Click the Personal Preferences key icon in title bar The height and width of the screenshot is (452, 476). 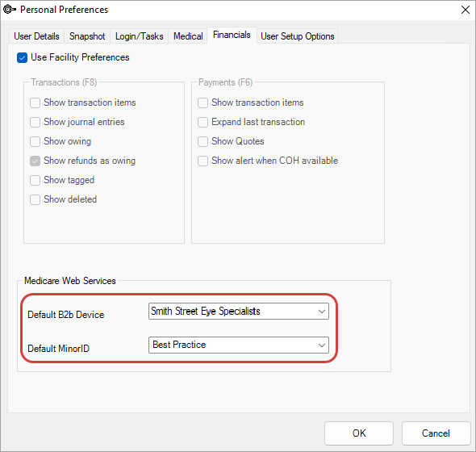tap(9, 10)
